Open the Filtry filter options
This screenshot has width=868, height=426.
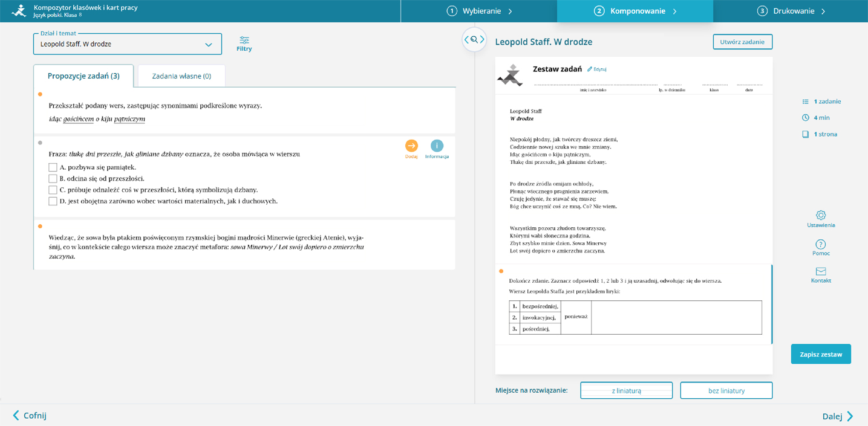coord(244,44)
